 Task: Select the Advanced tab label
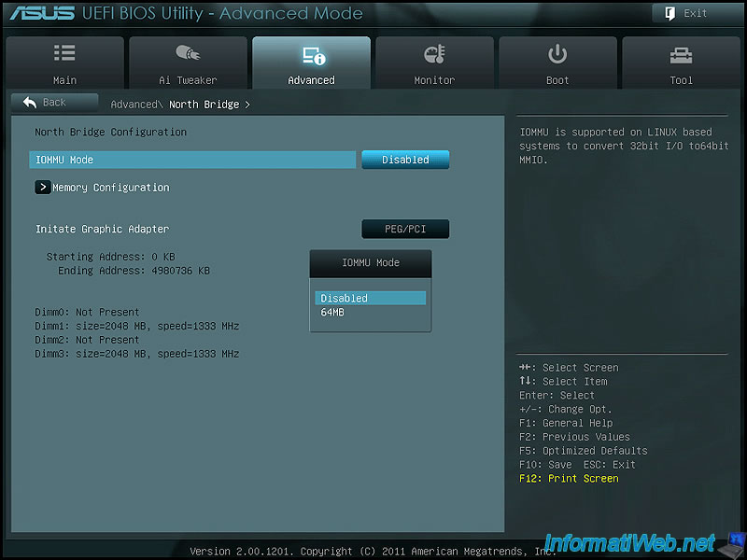tap(312, 80)
